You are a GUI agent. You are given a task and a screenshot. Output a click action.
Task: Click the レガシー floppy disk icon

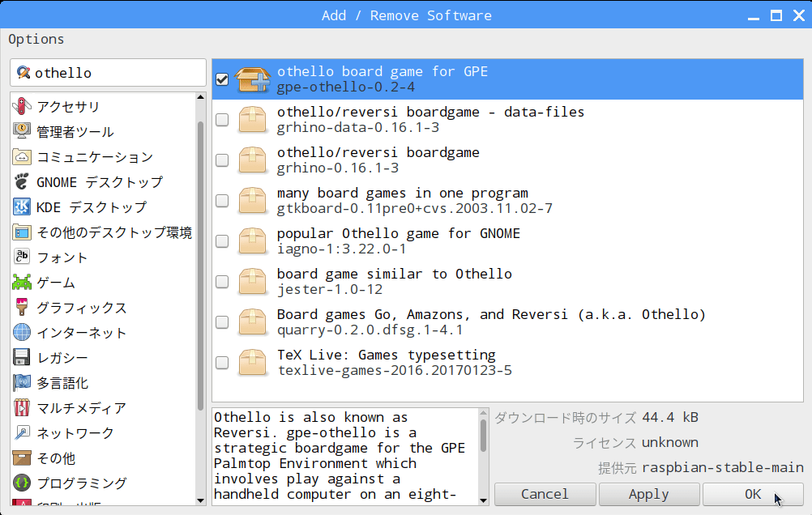(x=22, y=358)
